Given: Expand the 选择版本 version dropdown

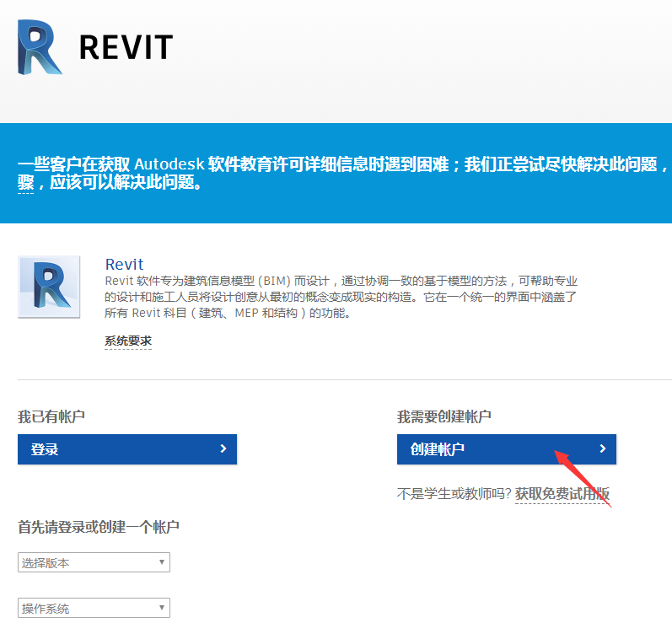Looking at the screenshot, I should pos(94,562).
